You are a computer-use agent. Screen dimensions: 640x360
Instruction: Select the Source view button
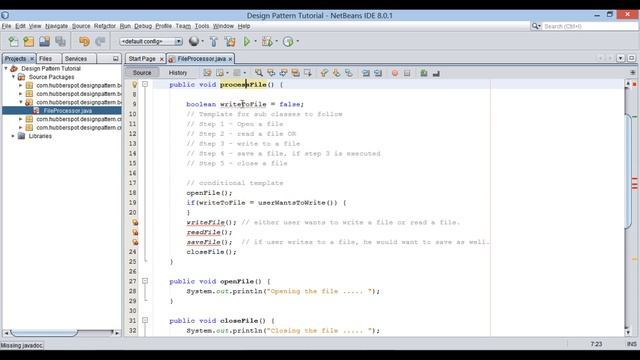coord(142,73)
